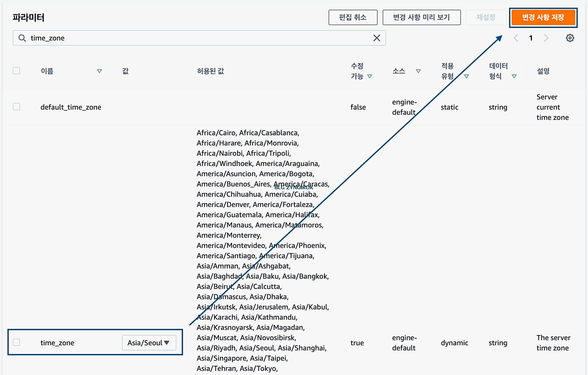Open the Asia/Seoul value dropdown
The height and width of the screenshot is (375, 588).
point(149,342)
